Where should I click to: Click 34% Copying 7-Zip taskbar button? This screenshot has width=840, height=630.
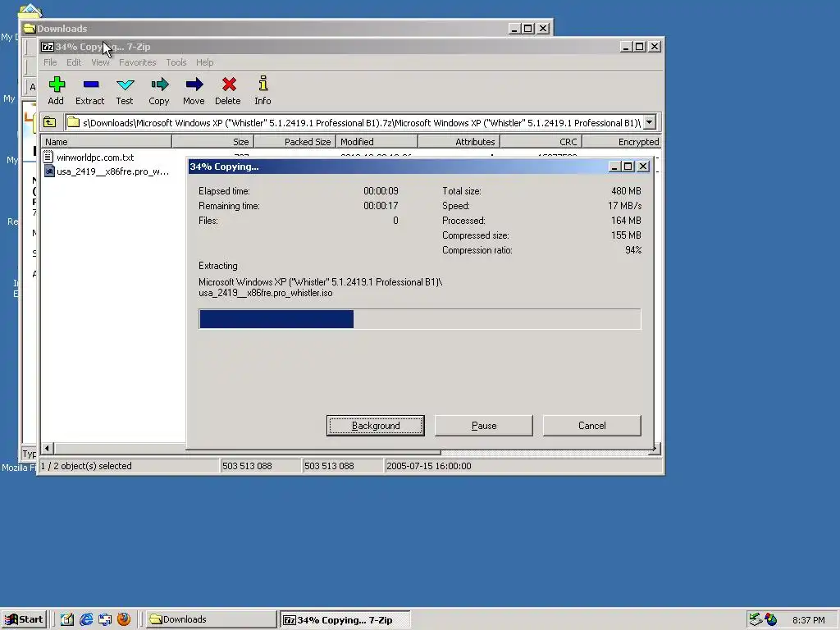click(345, 619)
